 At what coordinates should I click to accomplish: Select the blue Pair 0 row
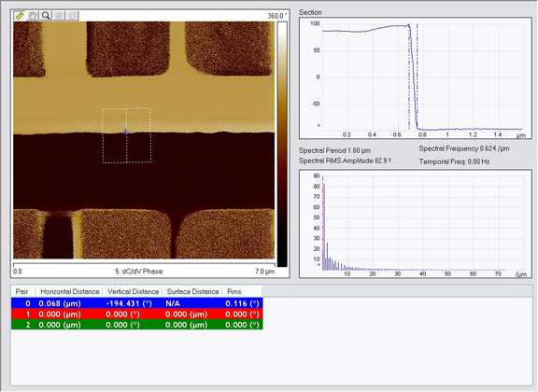tap(137, 303)
